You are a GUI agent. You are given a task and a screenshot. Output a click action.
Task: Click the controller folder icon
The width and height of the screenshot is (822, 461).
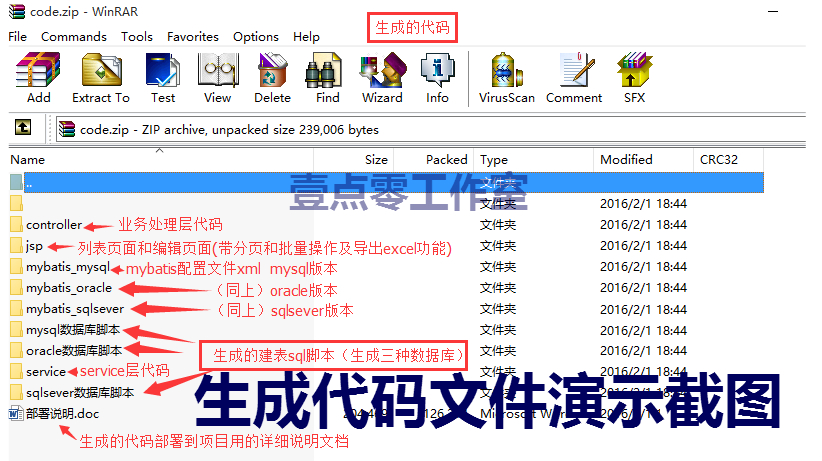click(16, 224)
